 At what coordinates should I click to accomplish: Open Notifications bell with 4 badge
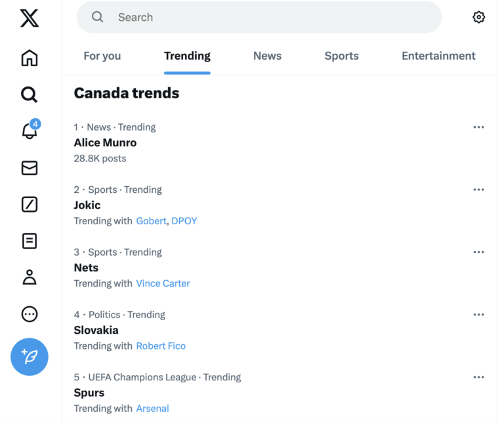pyautogui.click(x=30, y=131)
